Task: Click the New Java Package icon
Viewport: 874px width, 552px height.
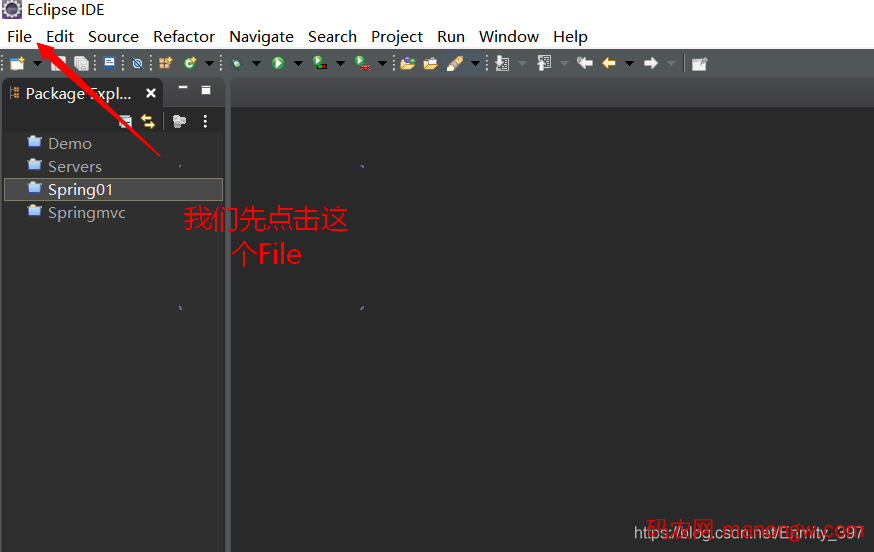Action: [166, 64]
